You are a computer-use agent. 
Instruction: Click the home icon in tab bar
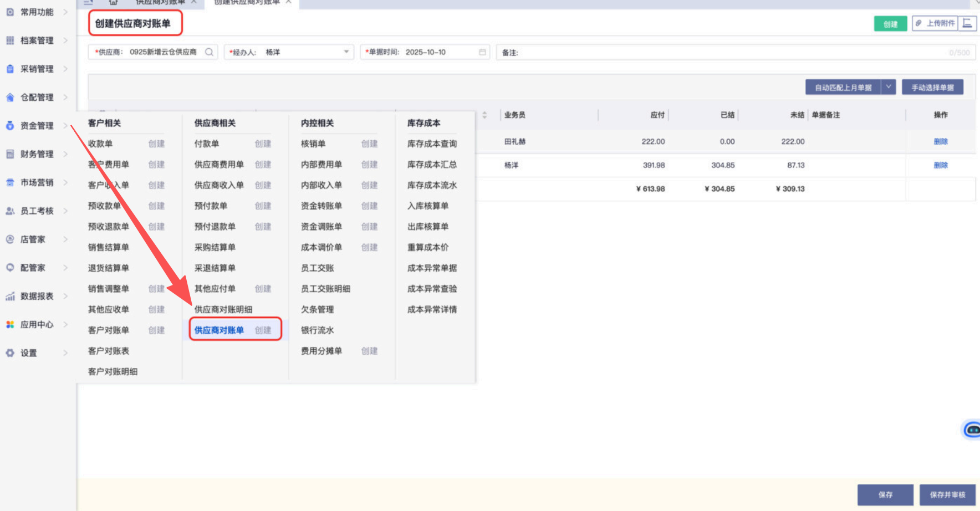pyautogui.click(x=113, y=2)
